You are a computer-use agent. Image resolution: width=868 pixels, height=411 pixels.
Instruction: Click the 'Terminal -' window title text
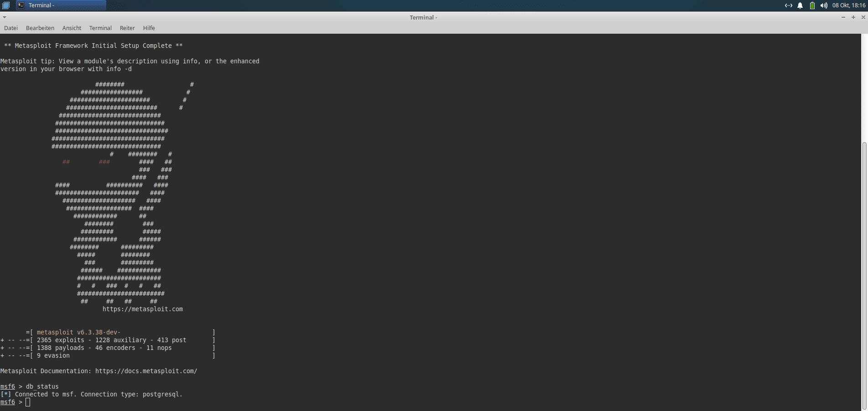pos(424,17)
